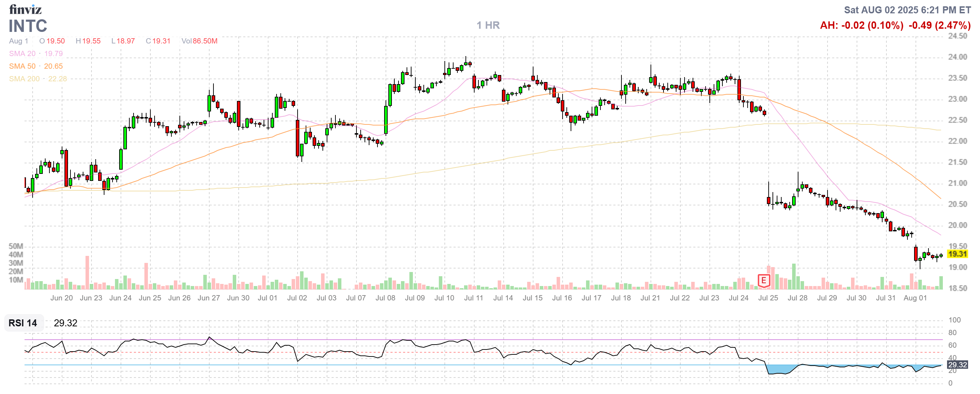Click the RSI 14 indicator label
980x394 pixels.
click(23, 323)
